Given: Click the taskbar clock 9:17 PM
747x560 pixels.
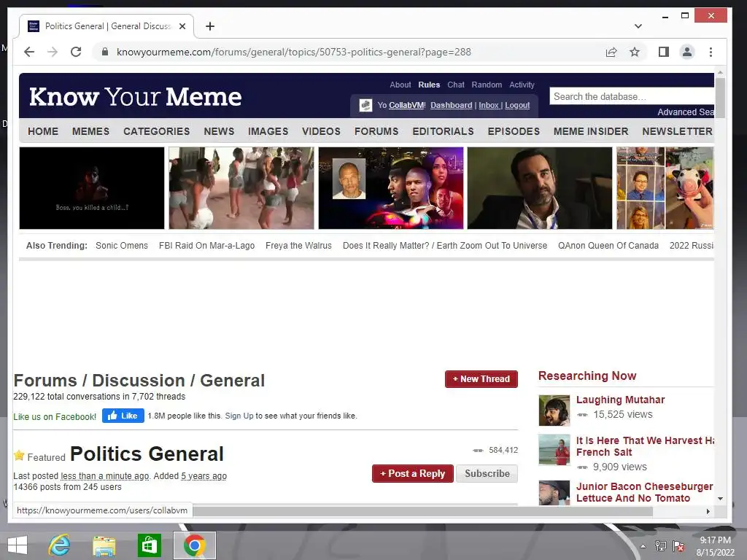Looking at the screenshot, I should pyautogui.click(x=715, y=540).
